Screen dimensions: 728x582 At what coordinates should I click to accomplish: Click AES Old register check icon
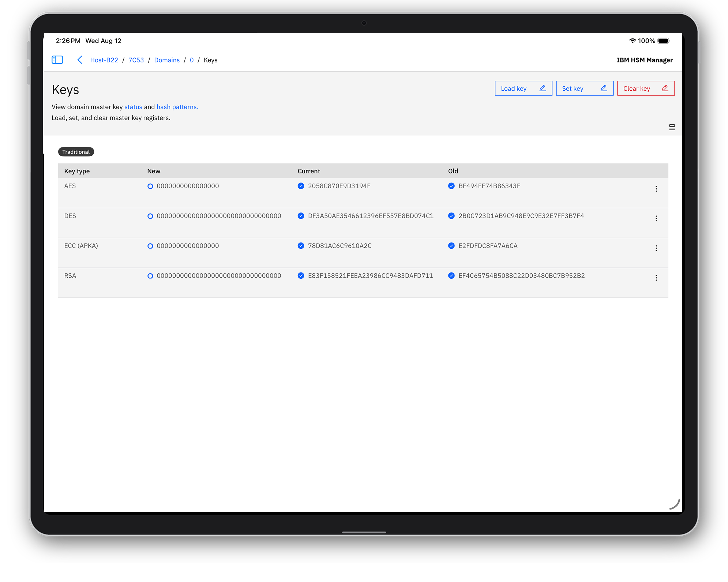tap(451, 186)
